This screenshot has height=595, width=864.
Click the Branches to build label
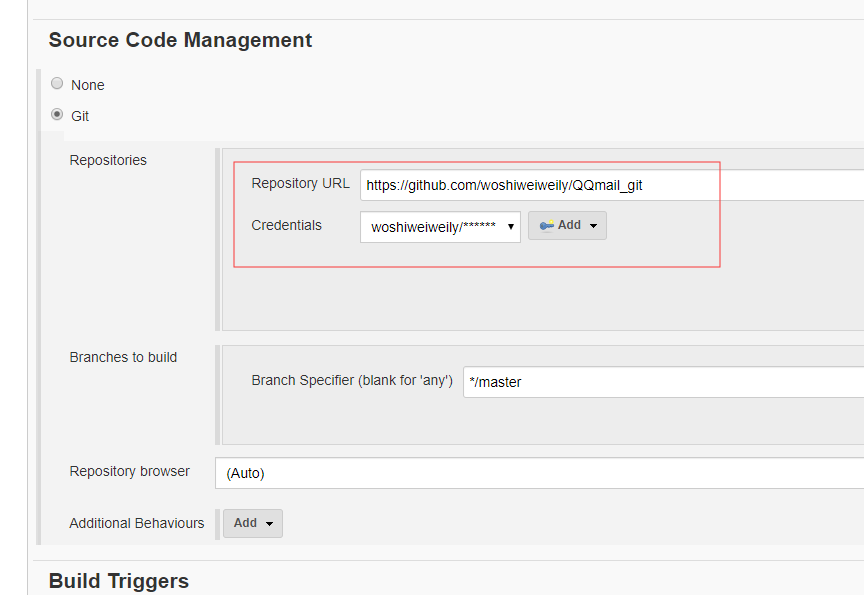tap(123, 358)
